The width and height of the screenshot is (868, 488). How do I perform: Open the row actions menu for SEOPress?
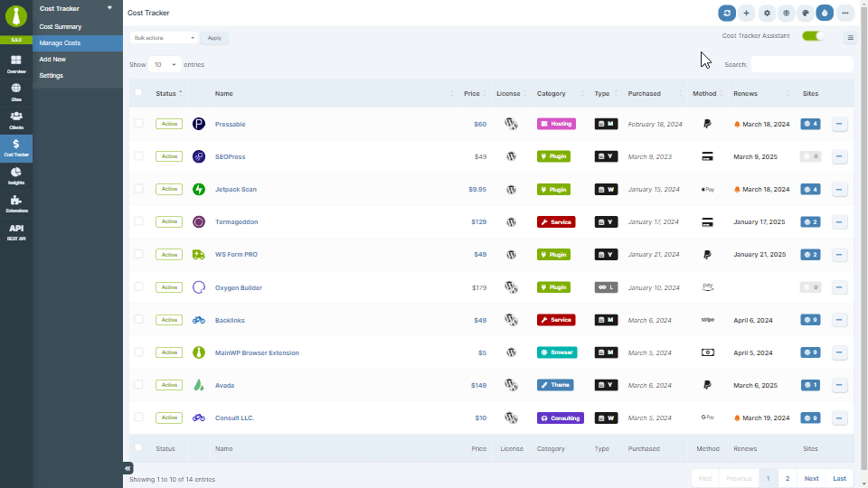tap(839, 156)
